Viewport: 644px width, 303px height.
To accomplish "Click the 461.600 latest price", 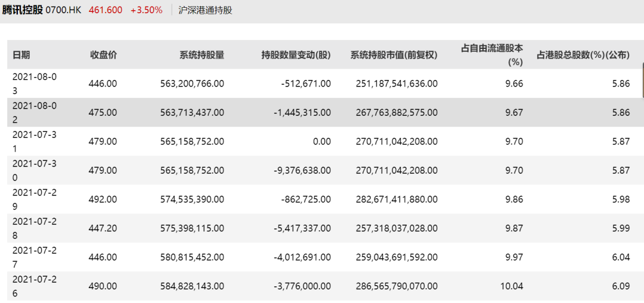I will point(106,10).
